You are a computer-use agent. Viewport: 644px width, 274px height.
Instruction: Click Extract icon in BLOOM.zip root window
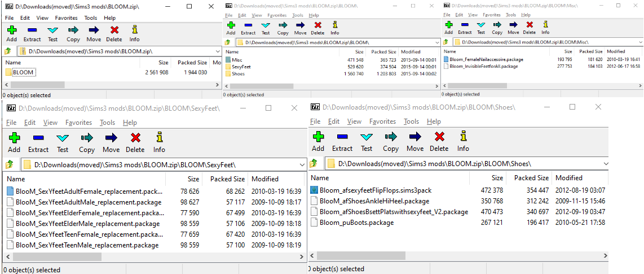[32, 30]
